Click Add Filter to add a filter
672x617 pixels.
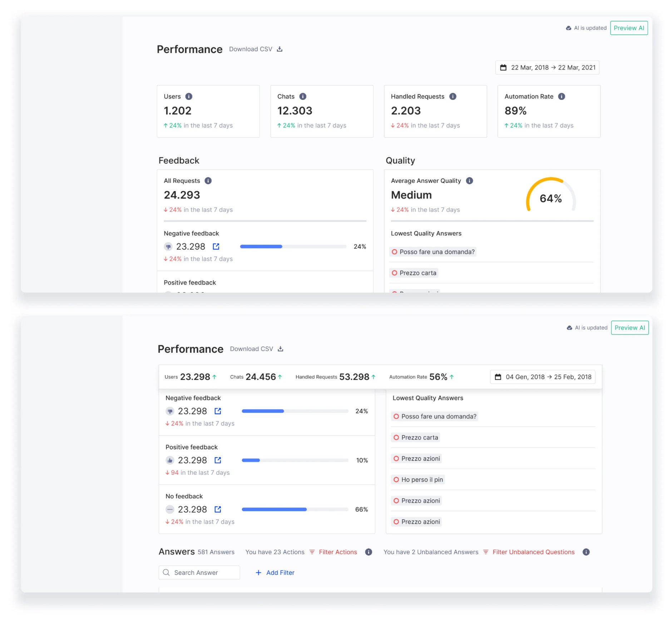coord(275,573)
